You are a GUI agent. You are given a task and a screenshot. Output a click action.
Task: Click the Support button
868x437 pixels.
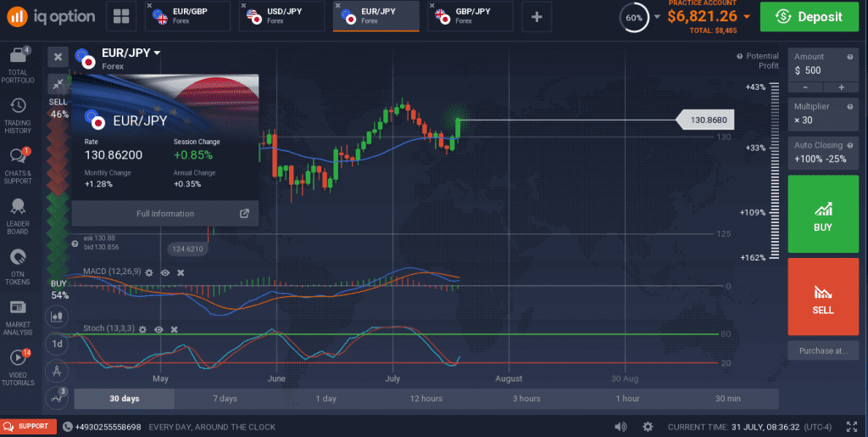tap(28, 427)
